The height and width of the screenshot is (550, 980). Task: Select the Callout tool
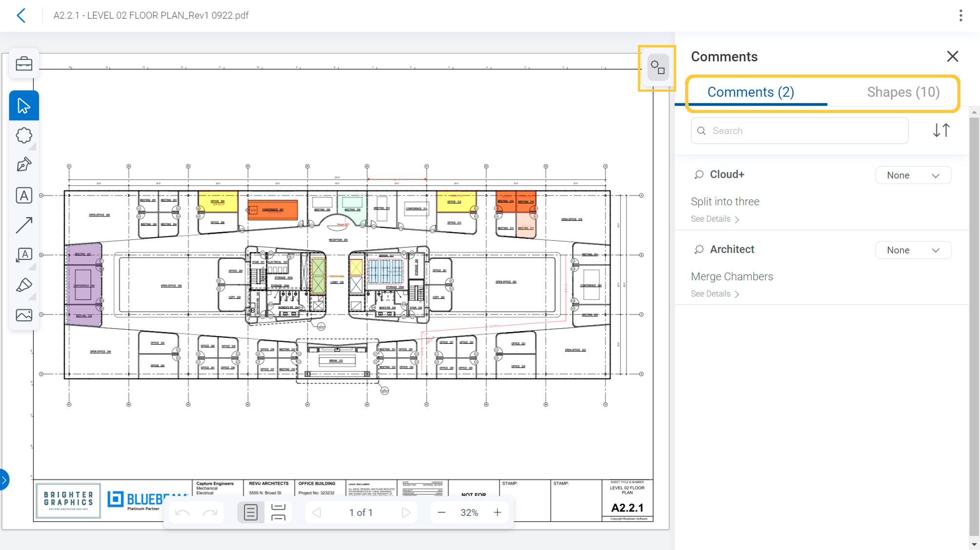[23, 255]
